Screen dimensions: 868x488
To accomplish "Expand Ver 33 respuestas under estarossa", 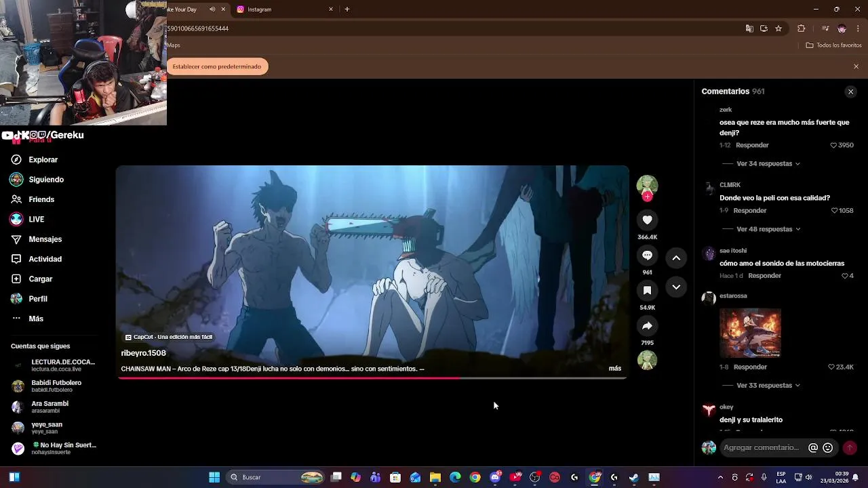I will (768, 386).
